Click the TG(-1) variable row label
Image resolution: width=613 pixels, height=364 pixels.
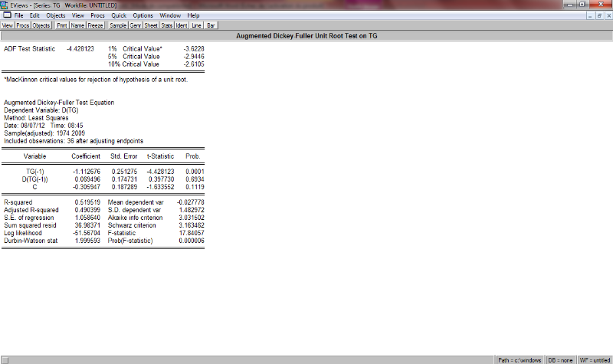pyautogui.click(x=35, y=172)
